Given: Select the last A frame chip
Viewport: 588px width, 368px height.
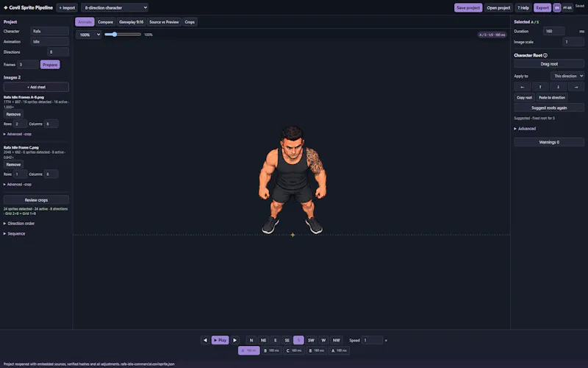Looking at the screenshot, I should (x=339, y=351).
